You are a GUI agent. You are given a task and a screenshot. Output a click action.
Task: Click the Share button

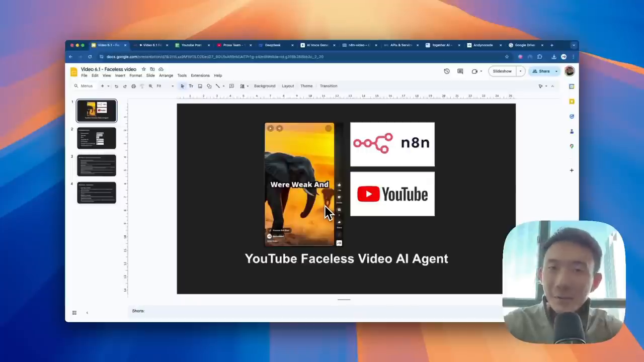point(541,71)
